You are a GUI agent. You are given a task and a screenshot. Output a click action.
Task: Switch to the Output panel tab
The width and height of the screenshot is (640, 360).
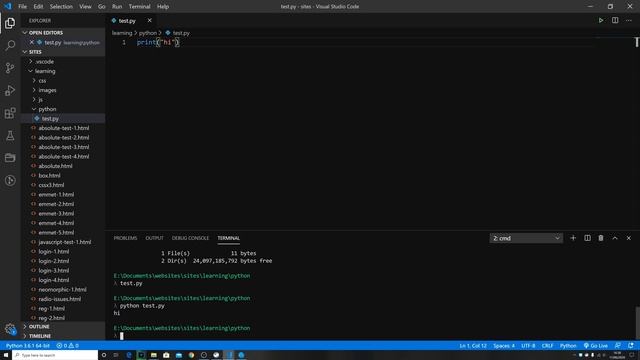pos(154,238)
